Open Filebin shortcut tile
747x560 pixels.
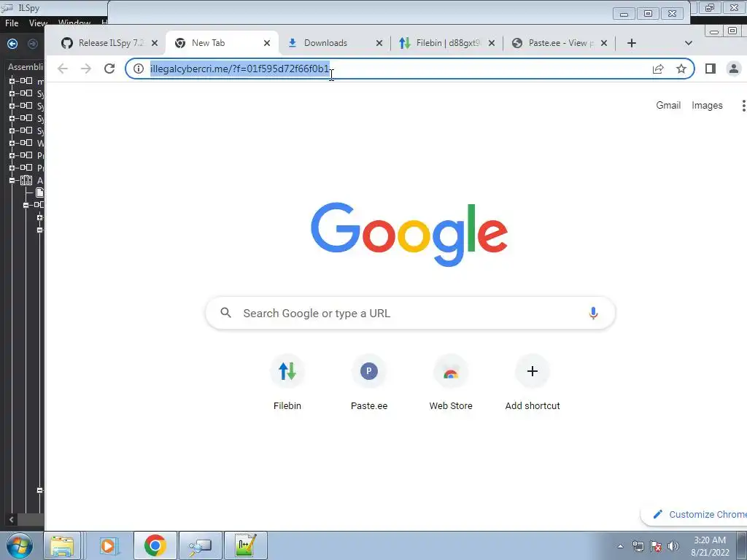pyautogui.click(x=287, y=384)
